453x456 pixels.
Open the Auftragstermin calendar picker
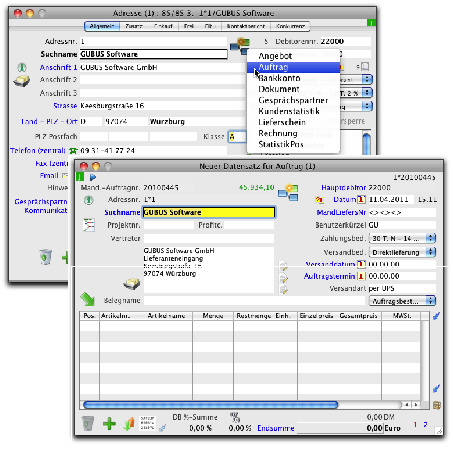[361, 276]
